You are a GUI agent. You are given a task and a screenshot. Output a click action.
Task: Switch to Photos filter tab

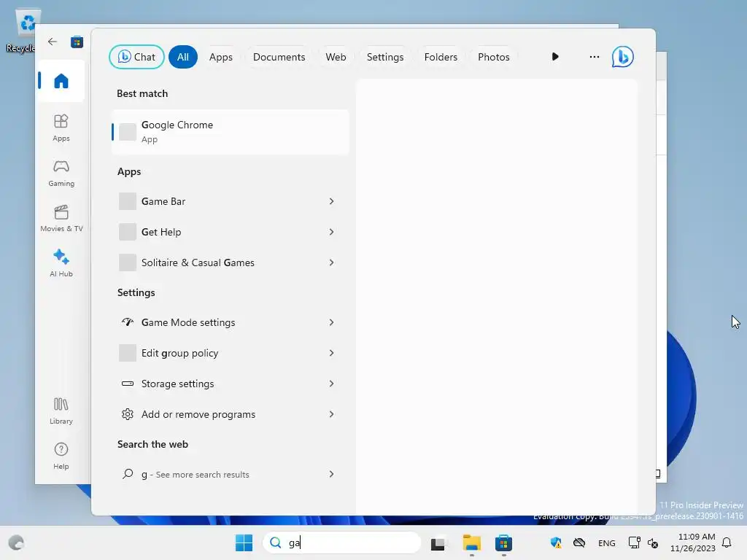pos(494,57)
